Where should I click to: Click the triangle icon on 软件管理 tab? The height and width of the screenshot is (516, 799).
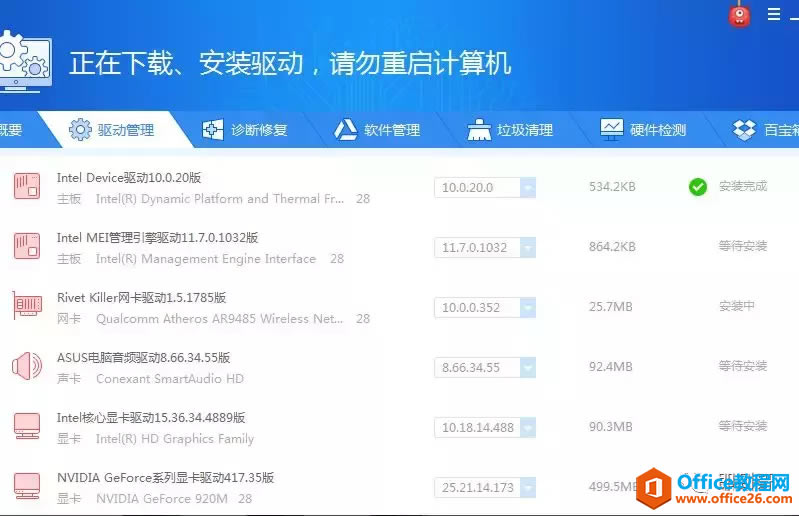click(345, 129)
